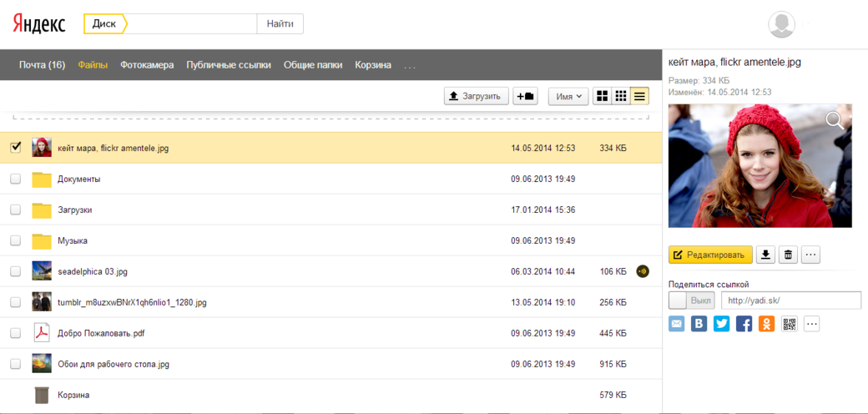This screenshot has width=868, height=414.
Task: Check the Загрузки folder checkbox
Action: click(16, 210)
